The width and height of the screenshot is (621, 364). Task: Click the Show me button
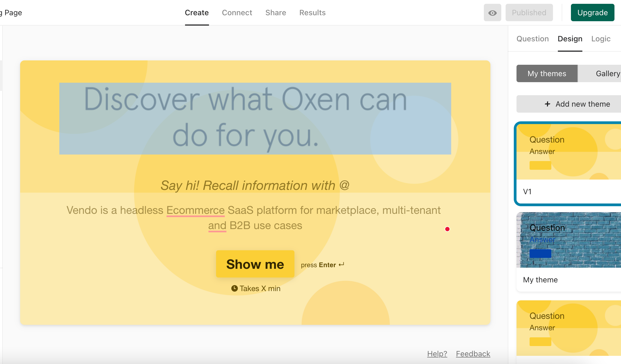255,264
